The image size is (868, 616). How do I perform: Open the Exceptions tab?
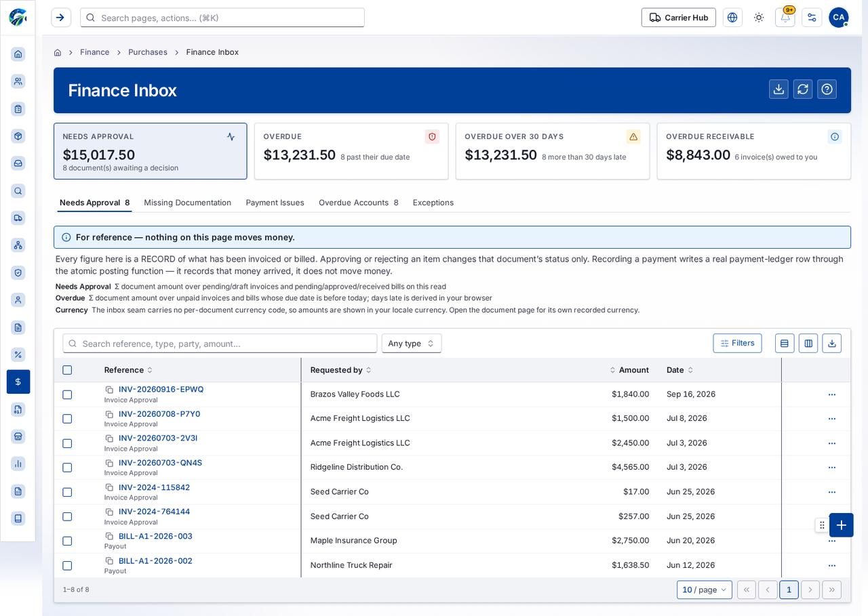click(x=433, y=203)
